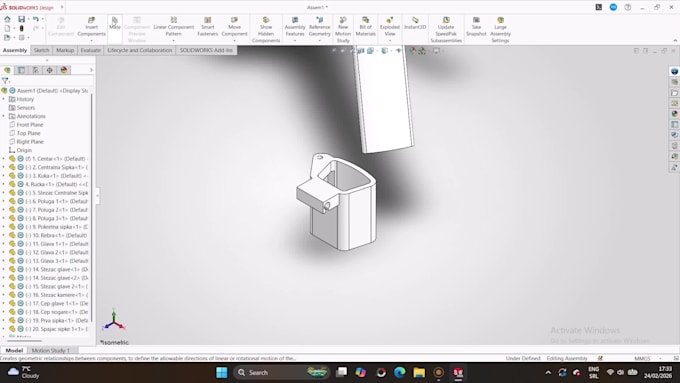This screenshot has height=383, width=680.
Task: Open the FeatureManager Design Tree tab icon
Action: (x=7, y=70)
